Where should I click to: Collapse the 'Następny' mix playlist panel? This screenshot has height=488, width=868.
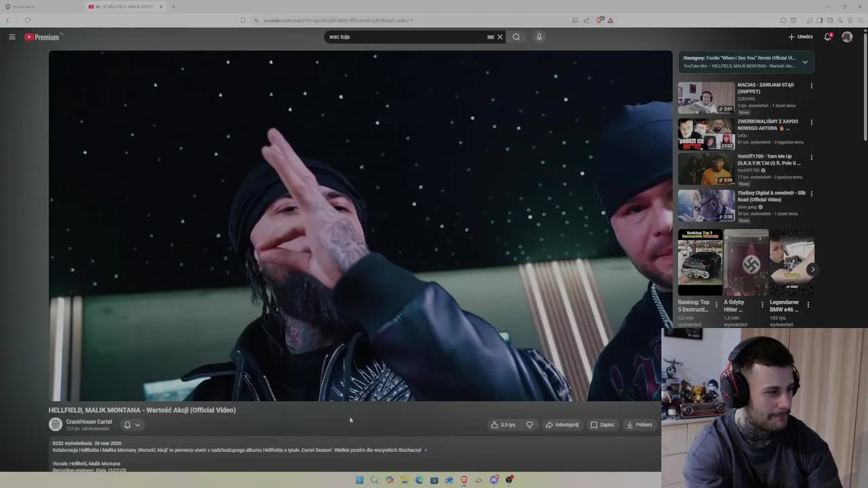pos(805,62)
